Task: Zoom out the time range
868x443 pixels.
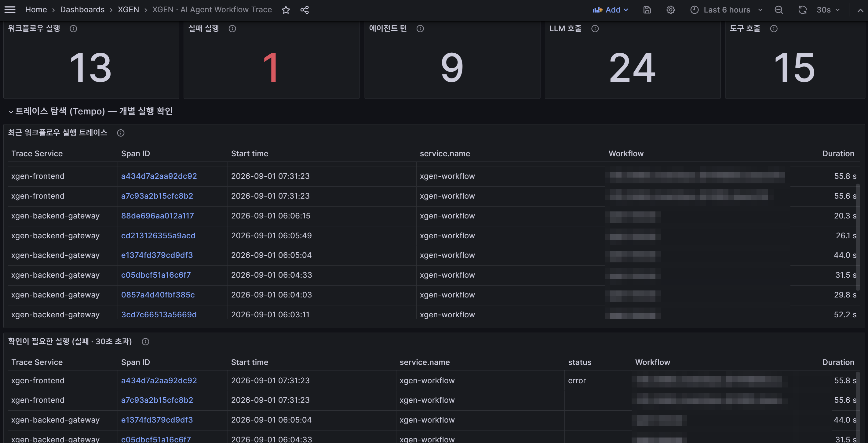Action: [779, 10]
